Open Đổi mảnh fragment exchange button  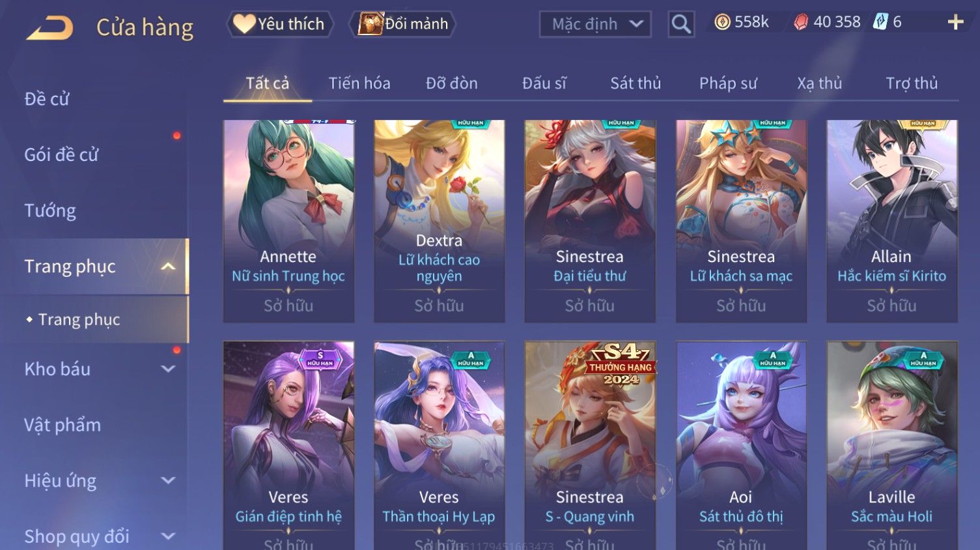point(402,24)
